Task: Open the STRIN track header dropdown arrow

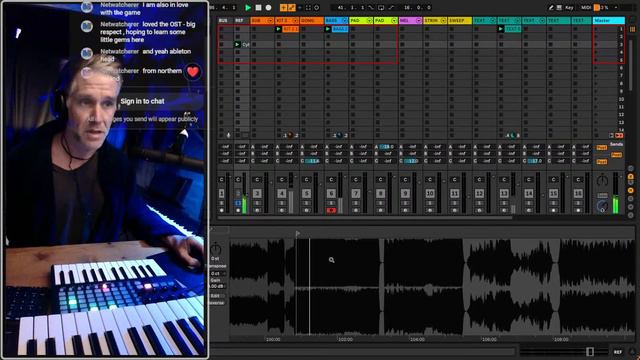Action: point(443,20)
